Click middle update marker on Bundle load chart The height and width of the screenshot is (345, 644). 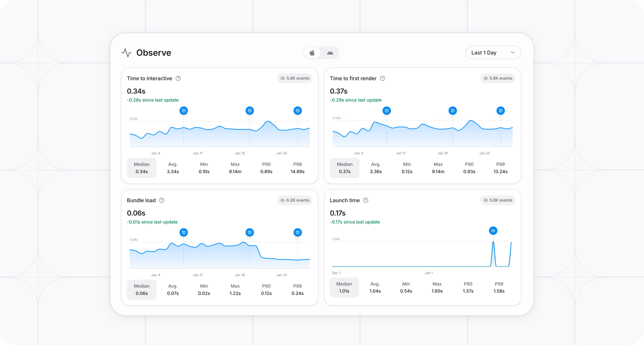250,233
